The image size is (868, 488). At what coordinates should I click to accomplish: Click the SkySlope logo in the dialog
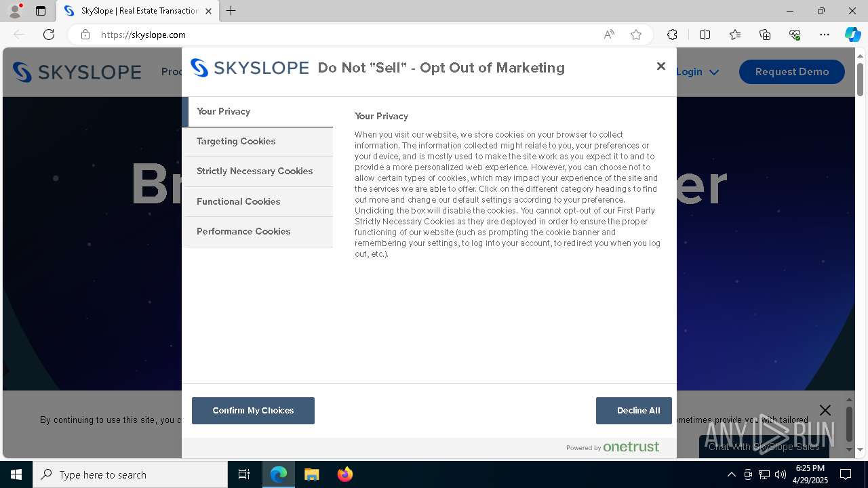coord(250,68)
